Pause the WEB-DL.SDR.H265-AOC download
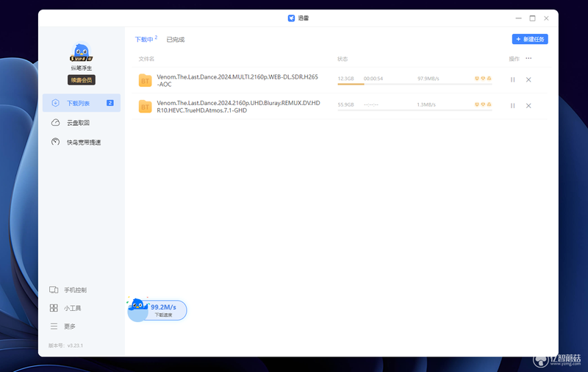This screenshot has width=588, height=372. tap(512, 79)
